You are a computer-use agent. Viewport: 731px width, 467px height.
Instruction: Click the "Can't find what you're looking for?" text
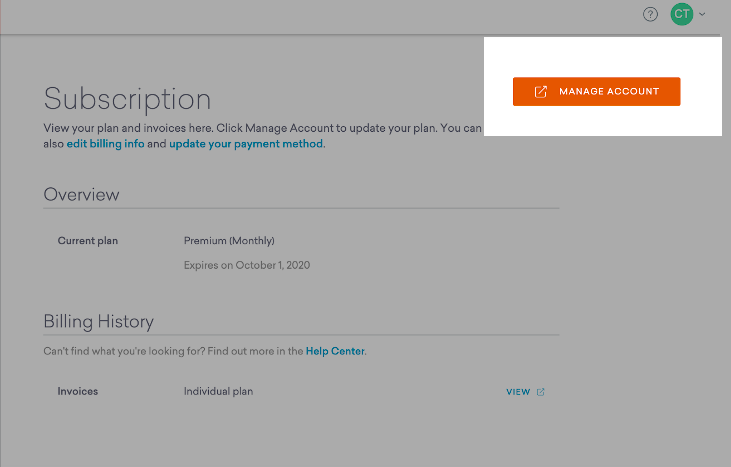click(120, 352)
